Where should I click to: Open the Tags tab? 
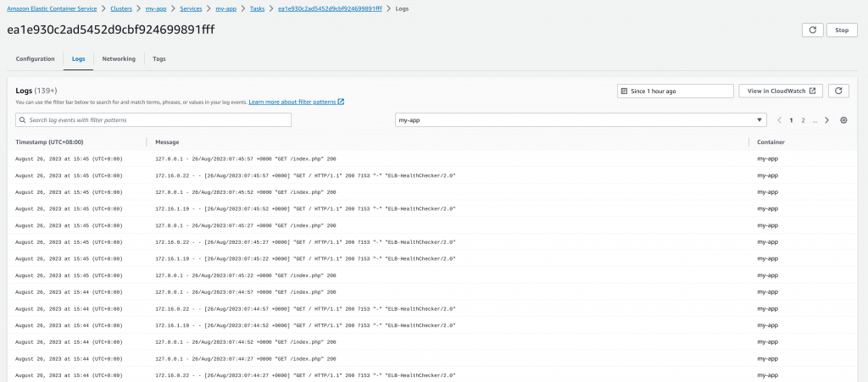click(x=159, y=59)
